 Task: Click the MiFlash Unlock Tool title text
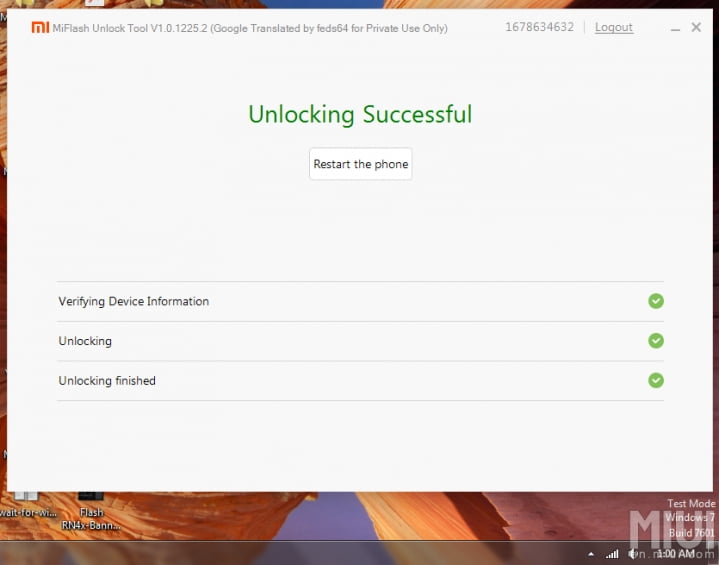250,28
